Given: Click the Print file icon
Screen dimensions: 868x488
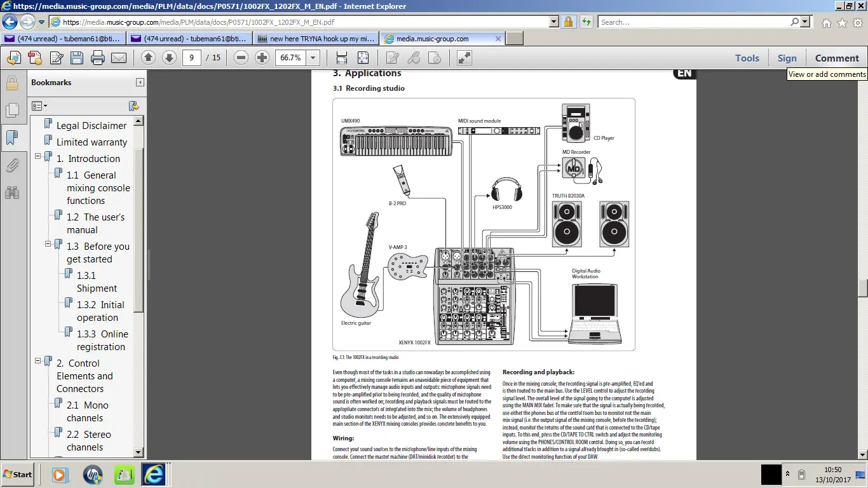Looking at the screenshot, I should tap(98, 58).
